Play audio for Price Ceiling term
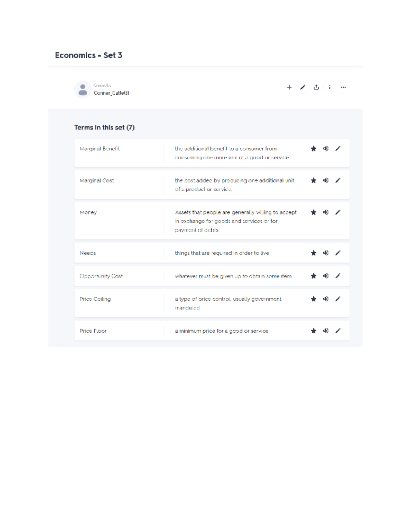 pyautogui.click(x=326, y=299)
